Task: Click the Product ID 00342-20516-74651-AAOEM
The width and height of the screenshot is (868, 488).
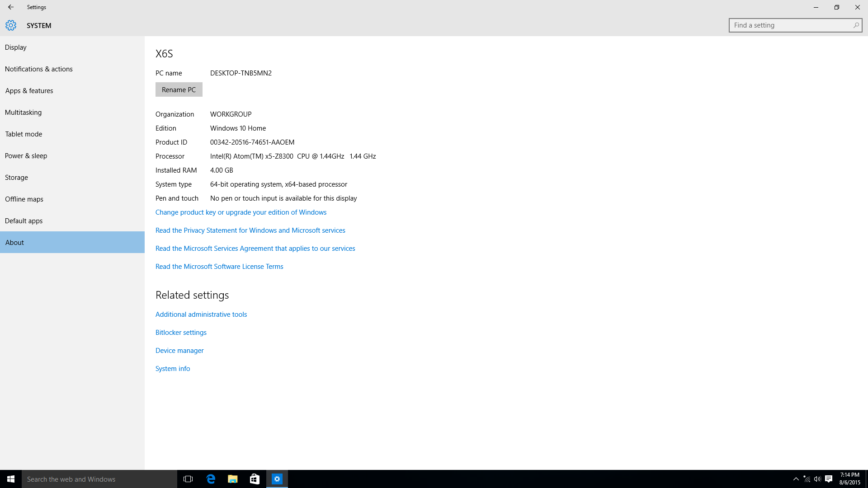Action: 252,142
